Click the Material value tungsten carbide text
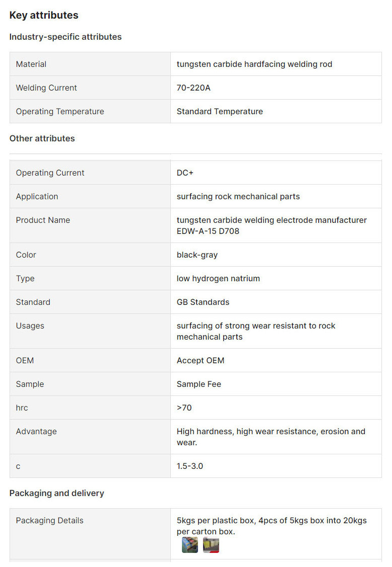392x567 pixels. [x=254, y=64]
